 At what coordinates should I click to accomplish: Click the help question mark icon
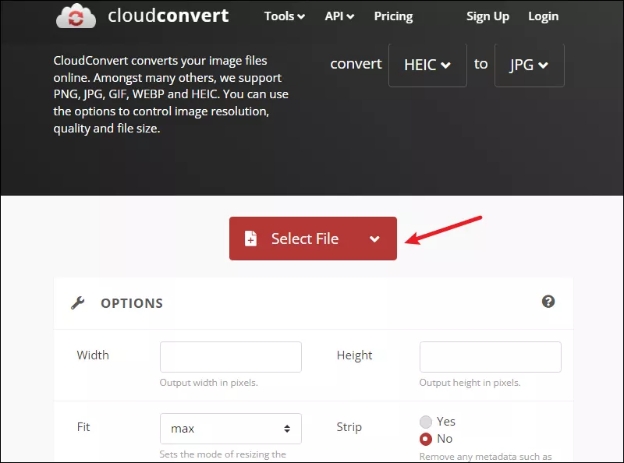tap(548, 302)
